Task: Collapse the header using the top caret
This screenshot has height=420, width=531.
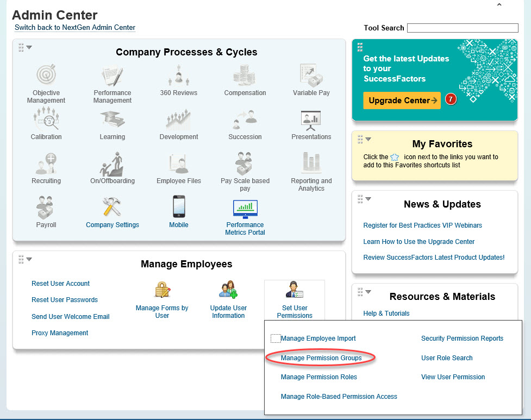Action: point(499,5)
